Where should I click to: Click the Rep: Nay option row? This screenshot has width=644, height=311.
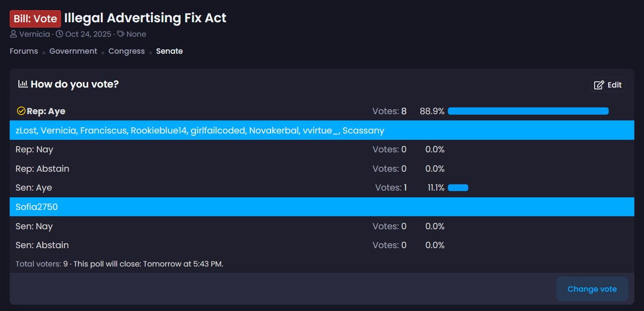click(x=34, y=150)
